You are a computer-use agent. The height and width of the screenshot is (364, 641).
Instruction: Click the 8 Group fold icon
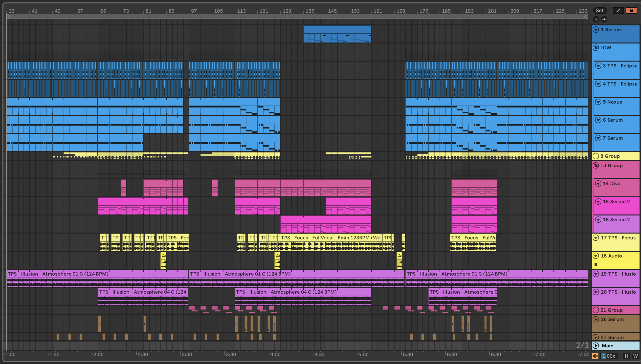[x=596, y=156]
